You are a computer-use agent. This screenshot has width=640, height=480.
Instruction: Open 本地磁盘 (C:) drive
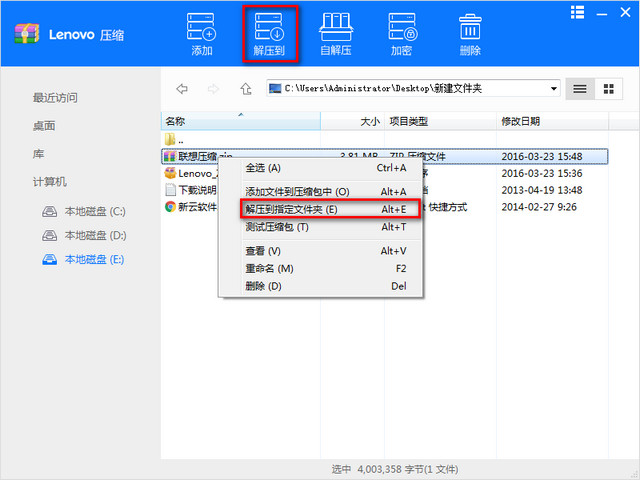click(x=95, y=211)
